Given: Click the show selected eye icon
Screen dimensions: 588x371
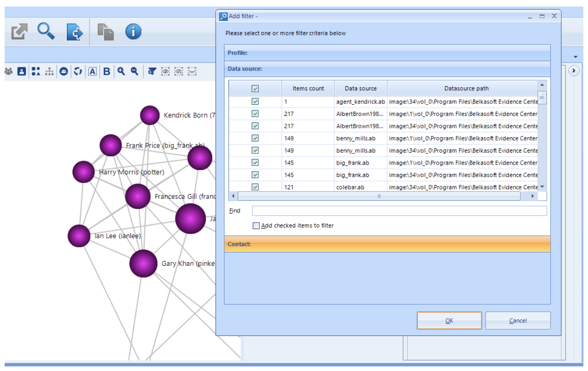Looking at the screenshot, I should 165,71.
